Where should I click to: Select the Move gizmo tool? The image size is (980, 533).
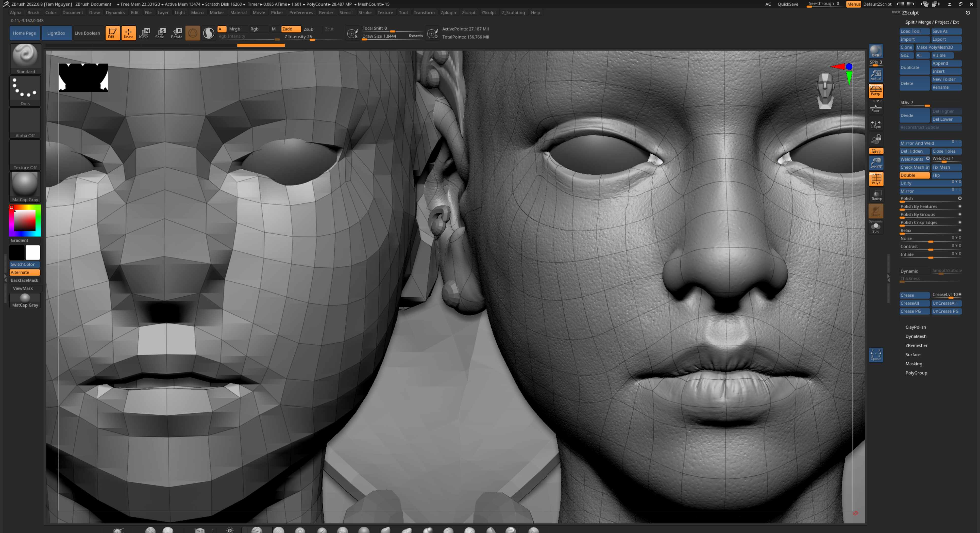click(144, 33)
